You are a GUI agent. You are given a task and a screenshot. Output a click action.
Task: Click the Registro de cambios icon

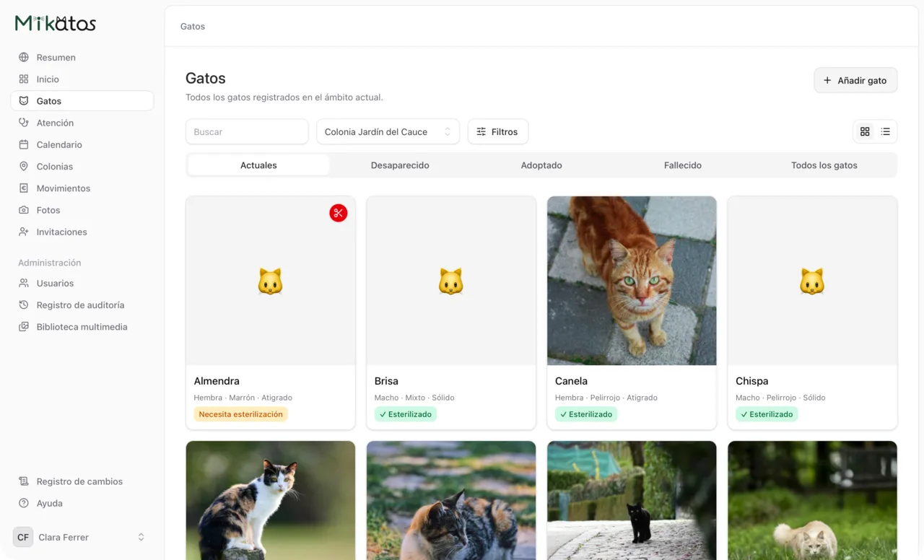click(24, 481)
